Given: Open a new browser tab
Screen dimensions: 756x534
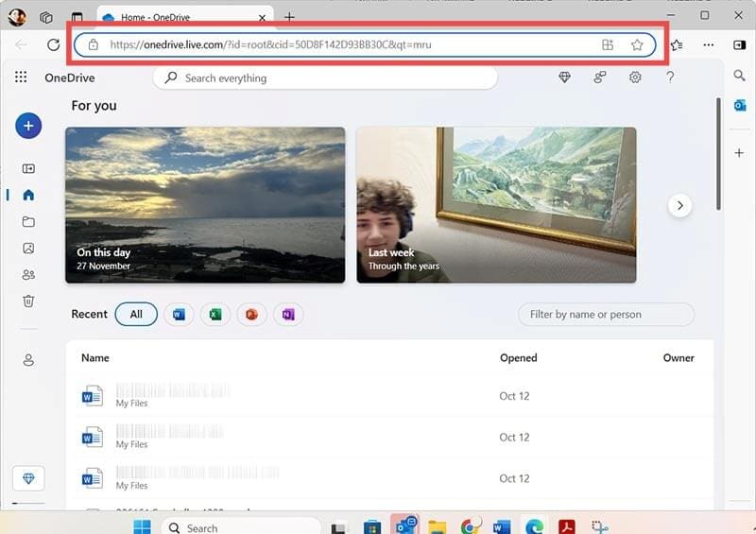Looking at the screenshot, I should pos(289,17).
